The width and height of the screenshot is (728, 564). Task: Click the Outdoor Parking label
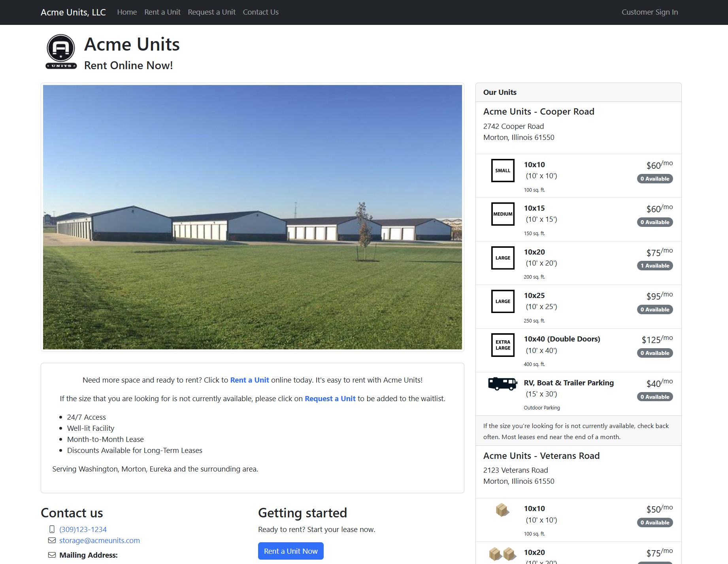point(542,407)
